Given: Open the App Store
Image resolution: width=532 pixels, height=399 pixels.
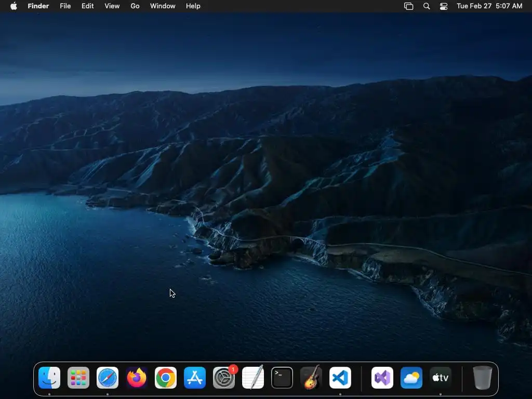Looking at the screenshot, I should [x=195, y=378].
